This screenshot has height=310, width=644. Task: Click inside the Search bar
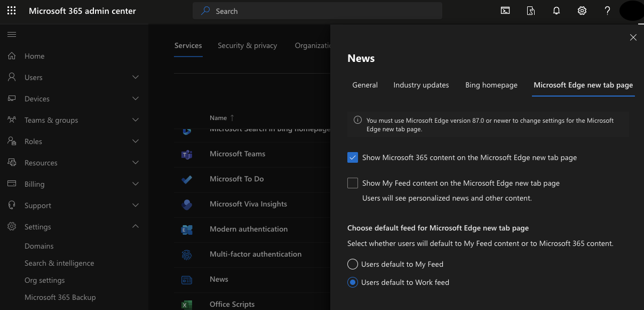tap(317, 11)
